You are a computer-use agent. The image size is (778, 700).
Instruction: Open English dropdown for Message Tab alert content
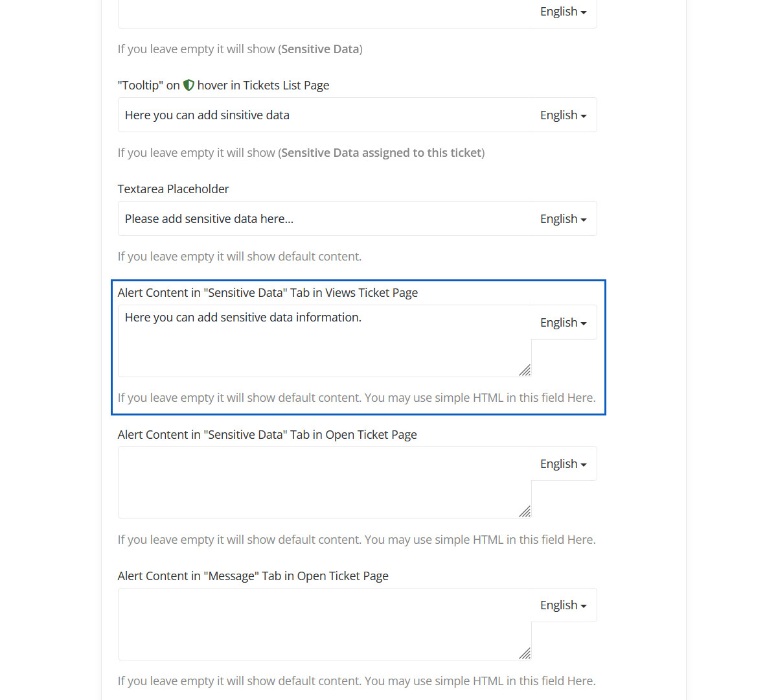click(x=563, y=605)
